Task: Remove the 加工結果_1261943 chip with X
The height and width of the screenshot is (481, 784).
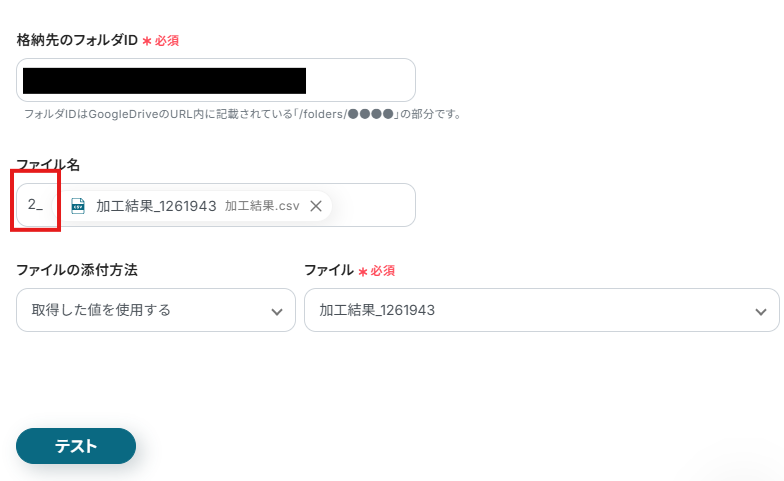Action: [315, 206]
